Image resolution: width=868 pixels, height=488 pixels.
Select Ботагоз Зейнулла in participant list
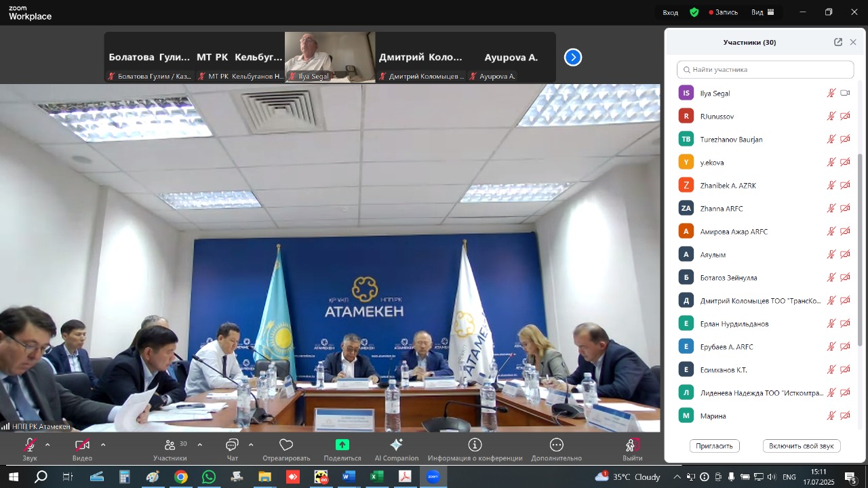click(765, 278)
